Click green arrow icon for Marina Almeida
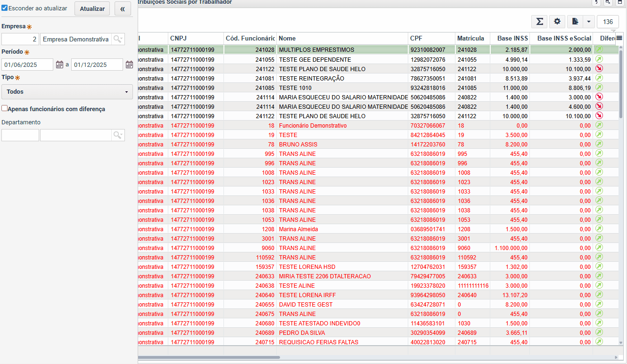627x364 pixels. tap(599, 229)
